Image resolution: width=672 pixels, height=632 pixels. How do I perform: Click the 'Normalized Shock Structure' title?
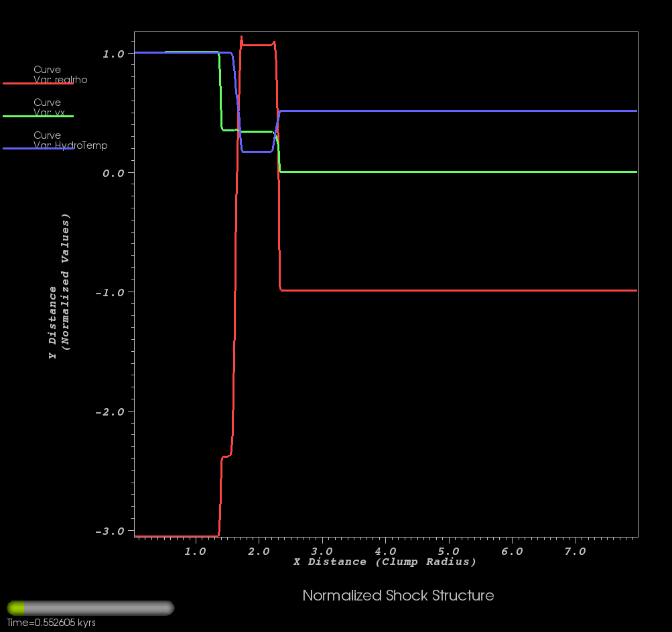point(398,596)
